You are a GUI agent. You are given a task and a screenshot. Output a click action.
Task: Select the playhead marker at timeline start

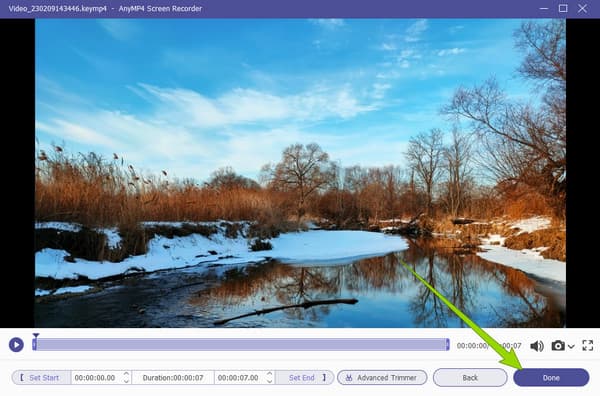click(36, 336)
